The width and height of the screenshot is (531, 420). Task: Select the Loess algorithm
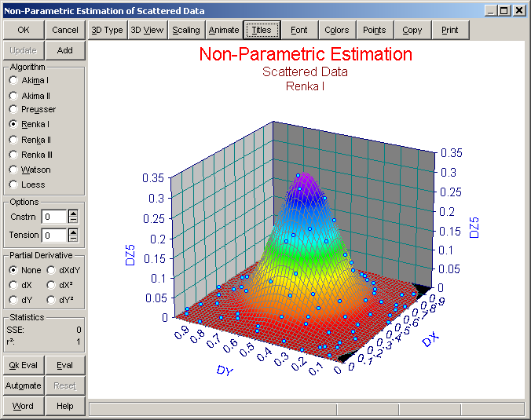(x=27, y=184)
